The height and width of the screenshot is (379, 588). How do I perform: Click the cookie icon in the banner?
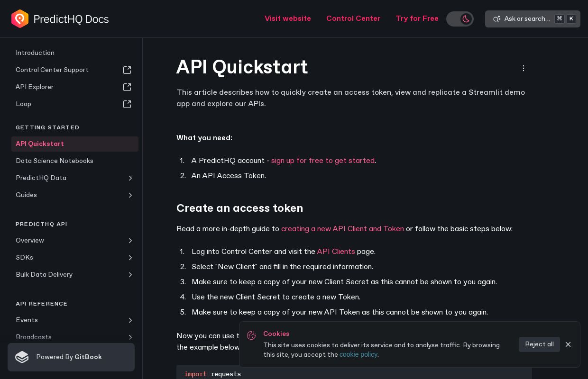[251, 335]
